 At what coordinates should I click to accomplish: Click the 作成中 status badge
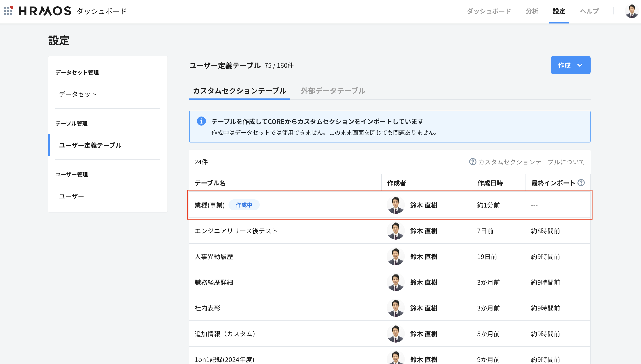click(244, 205)
